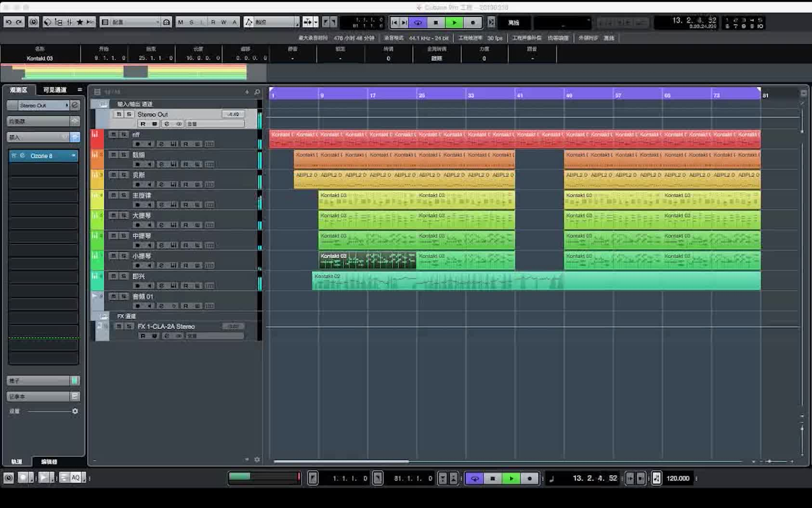The width and height of the screenshot is (812, 508).
Task: Redo the last undone action
Action: click(x=19, y=22)
